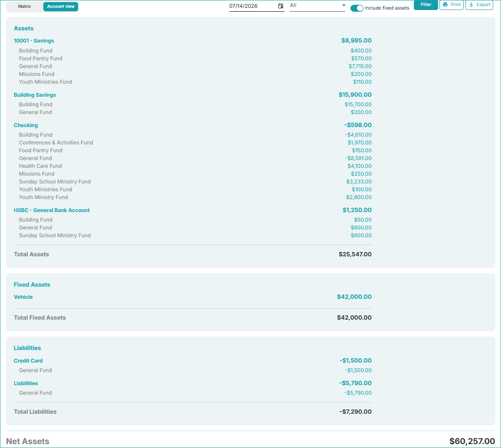The height and width of the screenshot is (448, 501).
Task: Select Food Pantry Fund under Savings
Action: [41, 59]
